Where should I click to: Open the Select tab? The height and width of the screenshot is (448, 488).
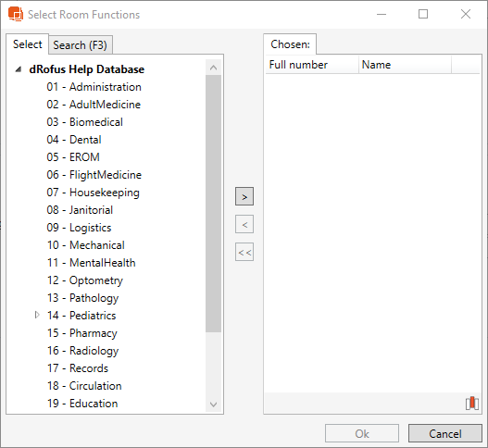(28, 44)
